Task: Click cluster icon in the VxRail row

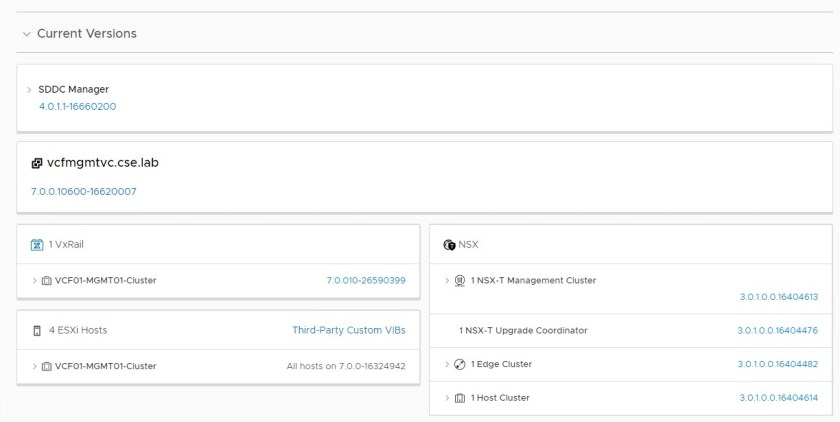Action: pyautogui.click(x=47, y=280)
